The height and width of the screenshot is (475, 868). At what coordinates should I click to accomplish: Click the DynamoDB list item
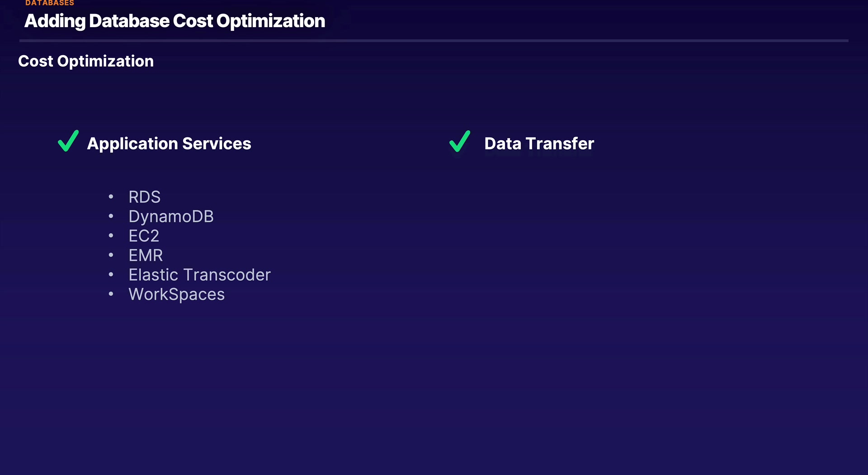[171, 217]
